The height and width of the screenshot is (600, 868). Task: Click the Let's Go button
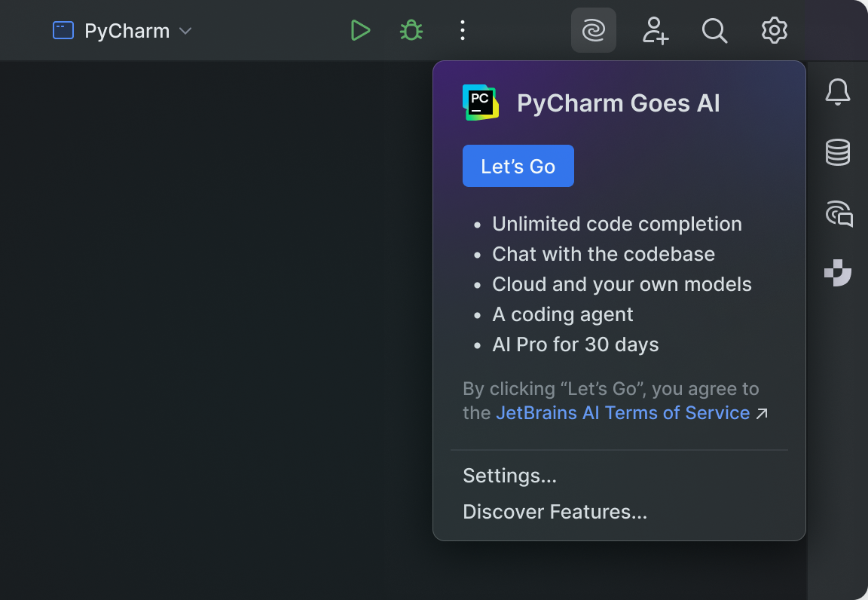click(x=518, y=166)
